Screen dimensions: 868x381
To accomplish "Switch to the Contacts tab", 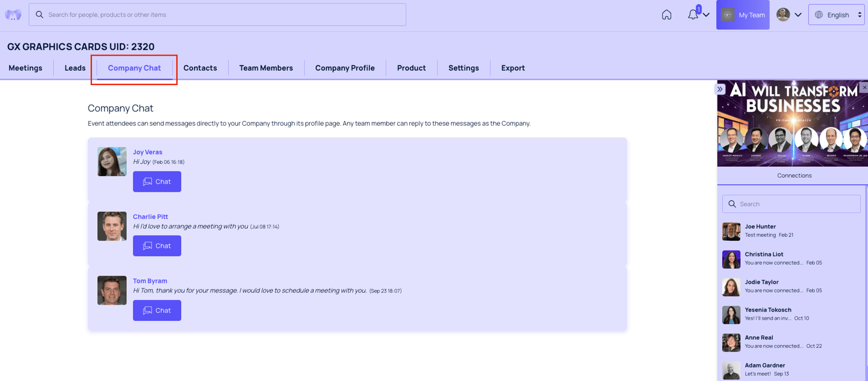I will [200, 68].
